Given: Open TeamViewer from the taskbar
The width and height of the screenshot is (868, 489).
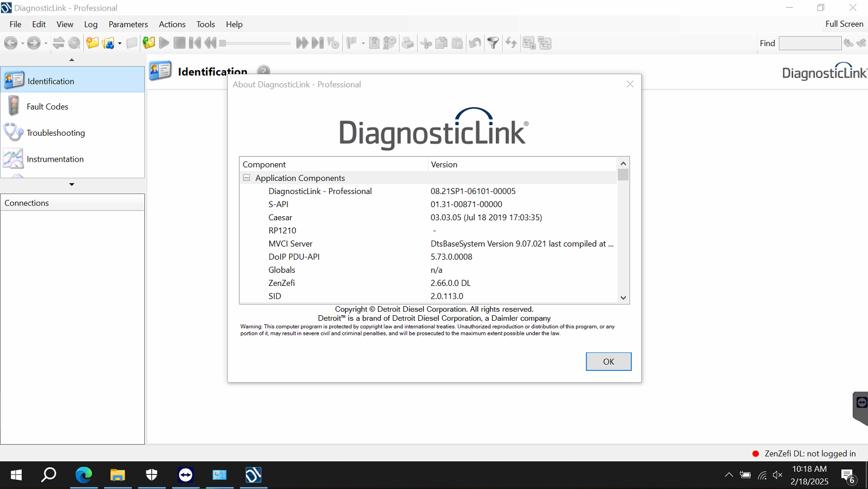Looking at the screenshot, I should 185,475.
